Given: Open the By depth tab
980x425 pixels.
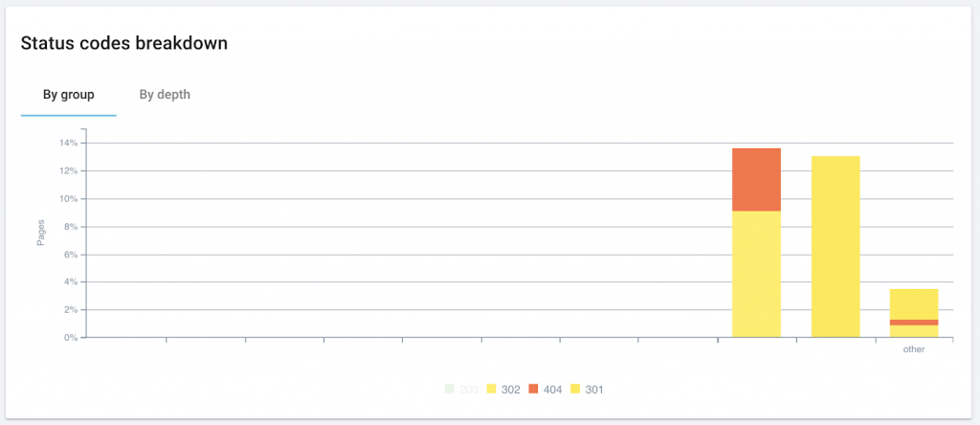Looking at the screenshot, I should pyautogui.click(x=165, y=94).
